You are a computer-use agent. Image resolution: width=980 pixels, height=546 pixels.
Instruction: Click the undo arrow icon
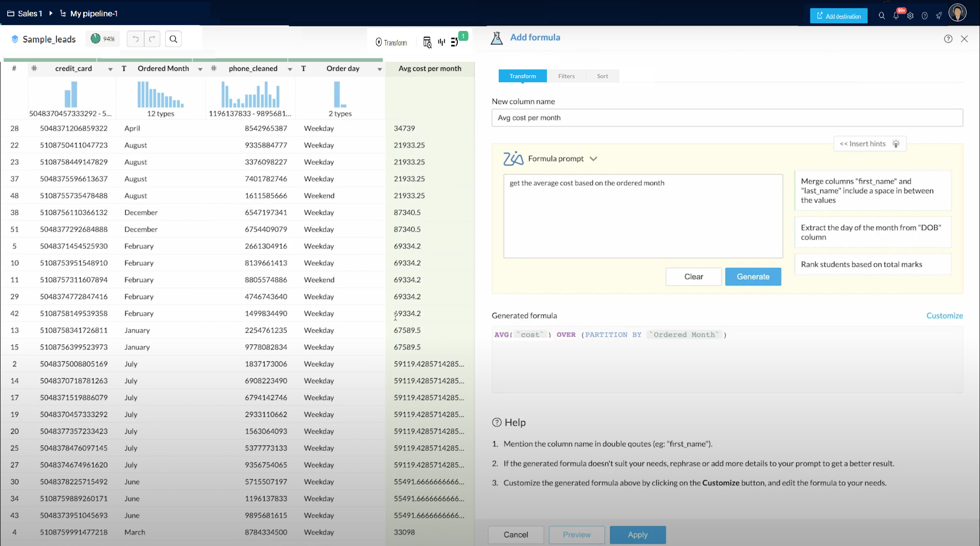click(x=135, y=39)
